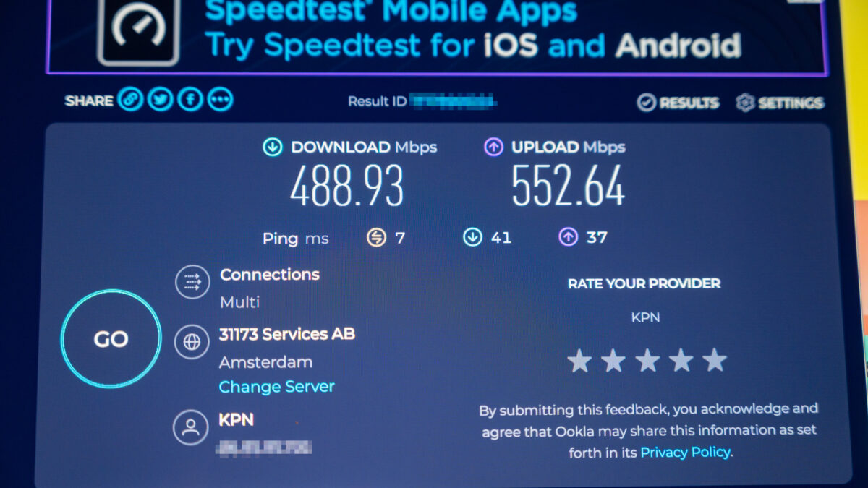868x488 pixels.
Task: Open more share options icon
Action: [220, 100]
